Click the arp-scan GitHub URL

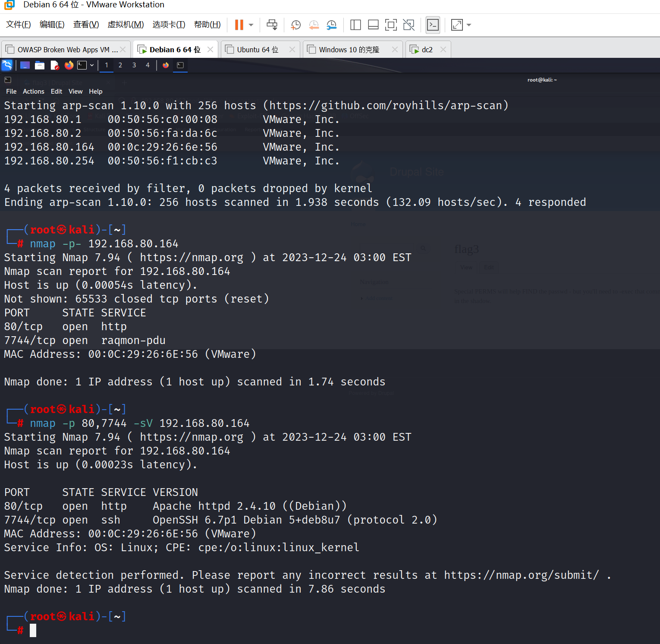pos(385,105)
